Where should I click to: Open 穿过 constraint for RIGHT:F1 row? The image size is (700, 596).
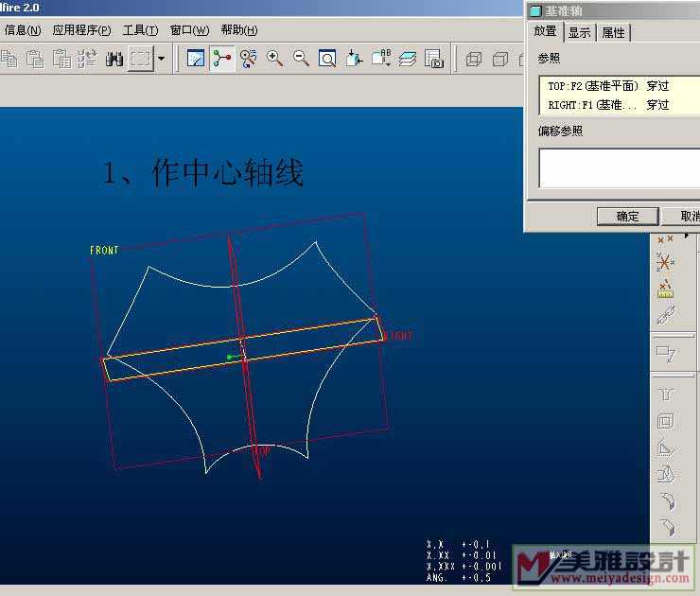(657, 105)
